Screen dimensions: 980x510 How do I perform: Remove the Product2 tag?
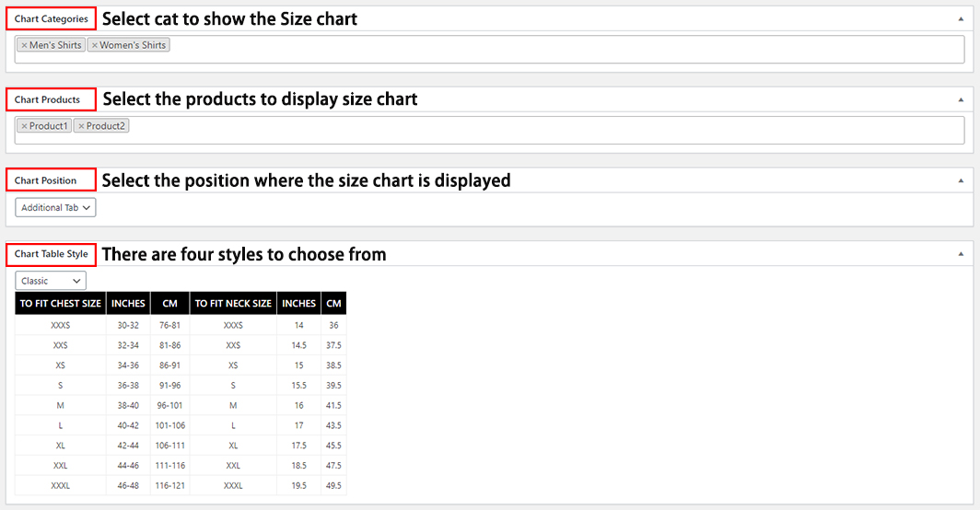point(81,126)
